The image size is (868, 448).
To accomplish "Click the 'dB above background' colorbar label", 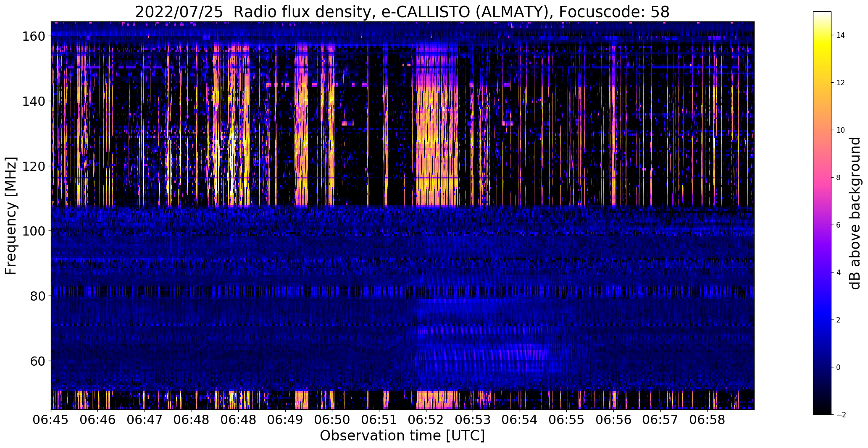I will 855,213.
